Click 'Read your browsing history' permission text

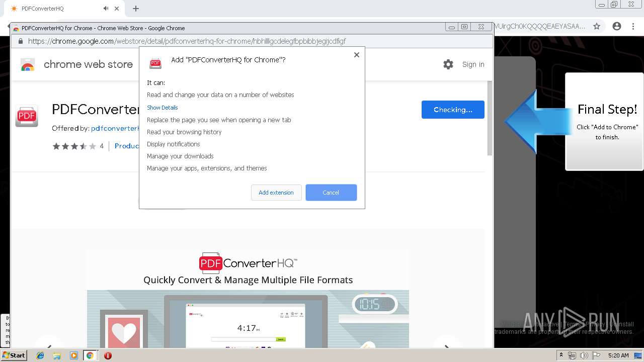[x=184, y=132]
